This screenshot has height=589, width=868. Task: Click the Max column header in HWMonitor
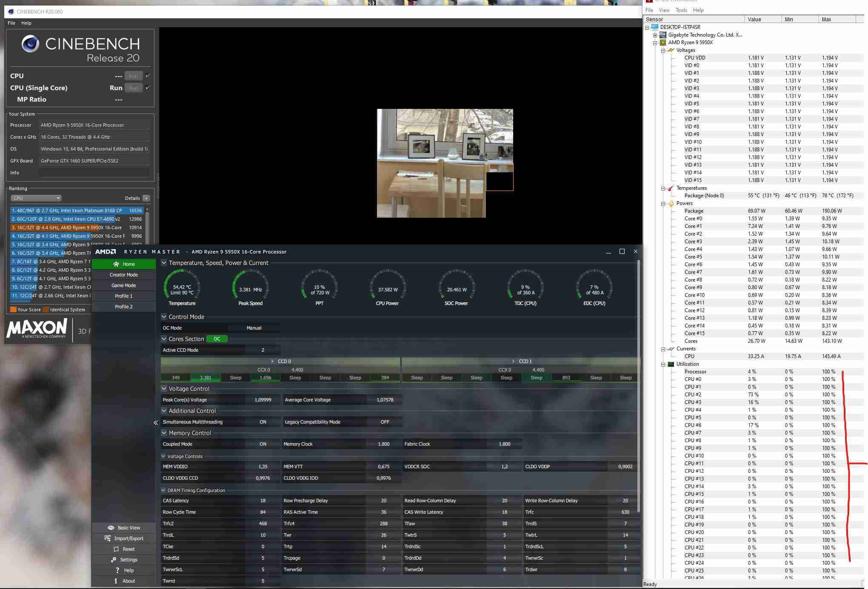(x=837, y=19)
